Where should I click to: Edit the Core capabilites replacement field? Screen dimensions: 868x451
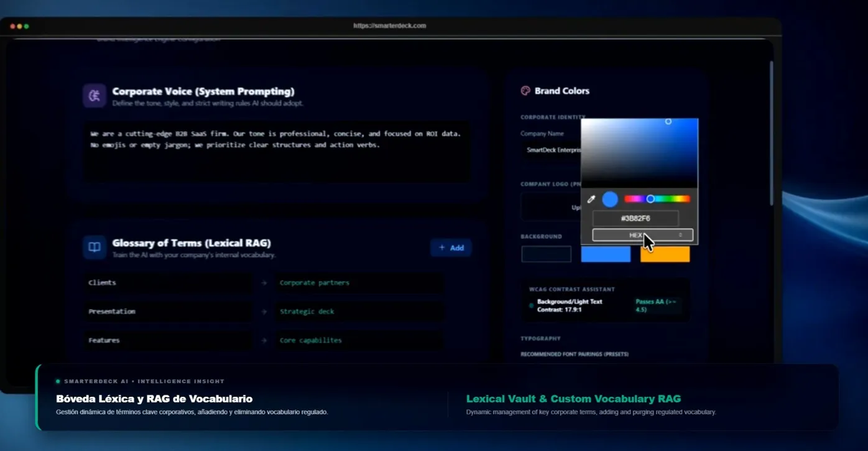coord(360,340)
